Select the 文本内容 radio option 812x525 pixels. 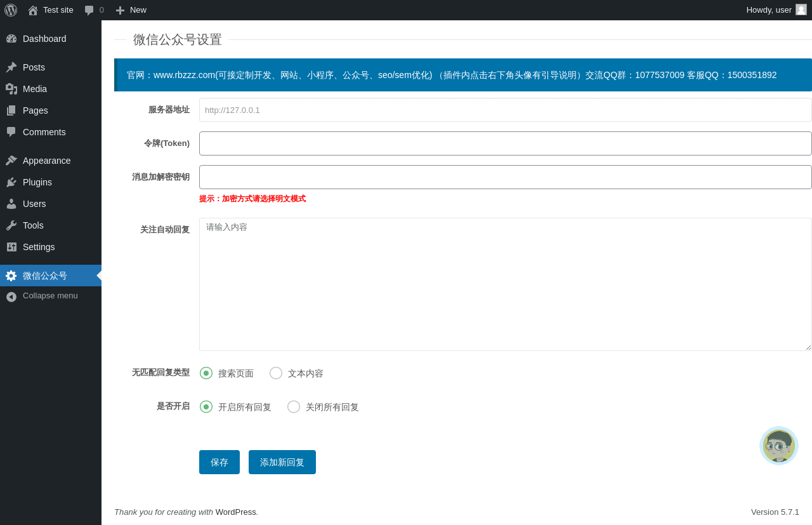pos(276,373)
